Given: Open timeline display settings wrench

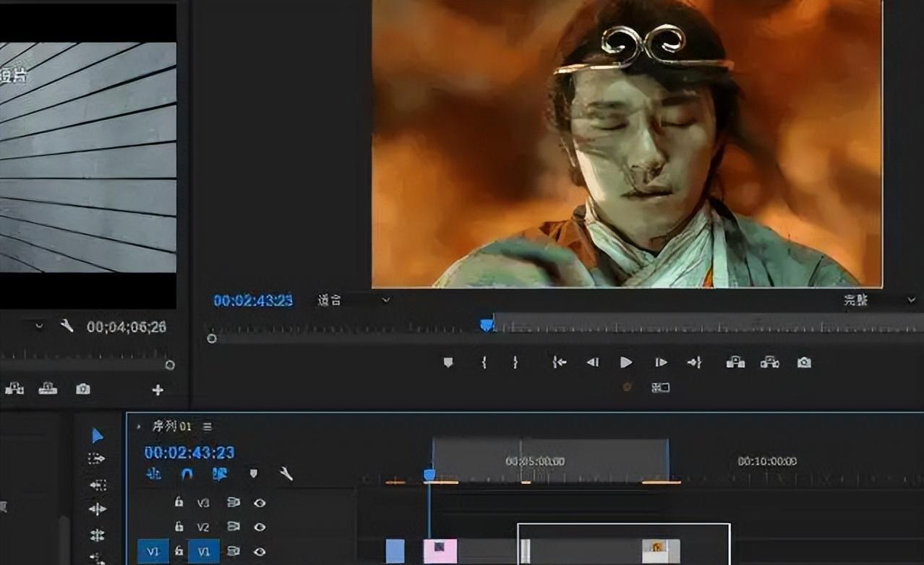Looking at the screenshot, I should pos(286,474).
